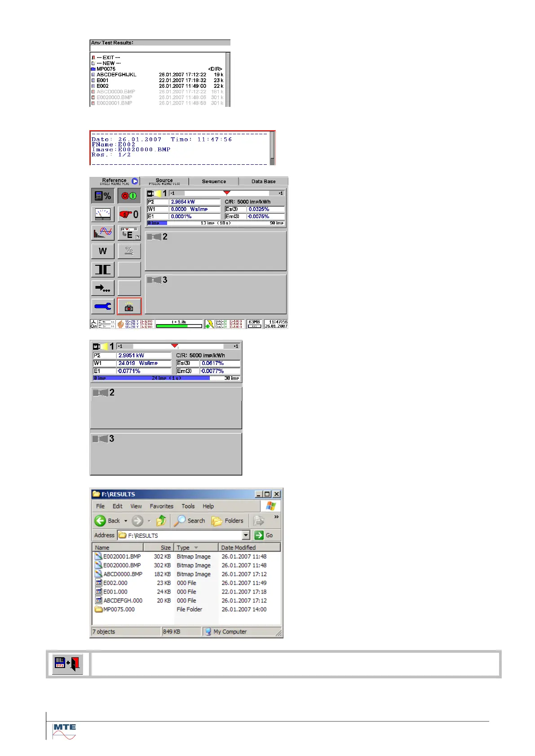The image size is (535, 756).
Task: Open the blue wrench settings
Action: point(102,306)
